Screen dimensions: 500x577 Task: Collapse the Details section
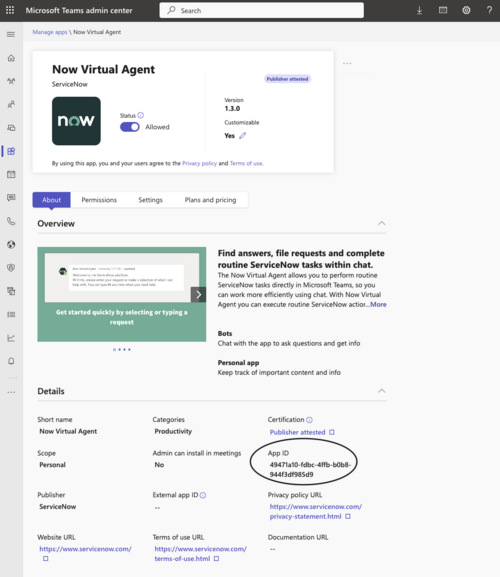click(x=382, y=391)
